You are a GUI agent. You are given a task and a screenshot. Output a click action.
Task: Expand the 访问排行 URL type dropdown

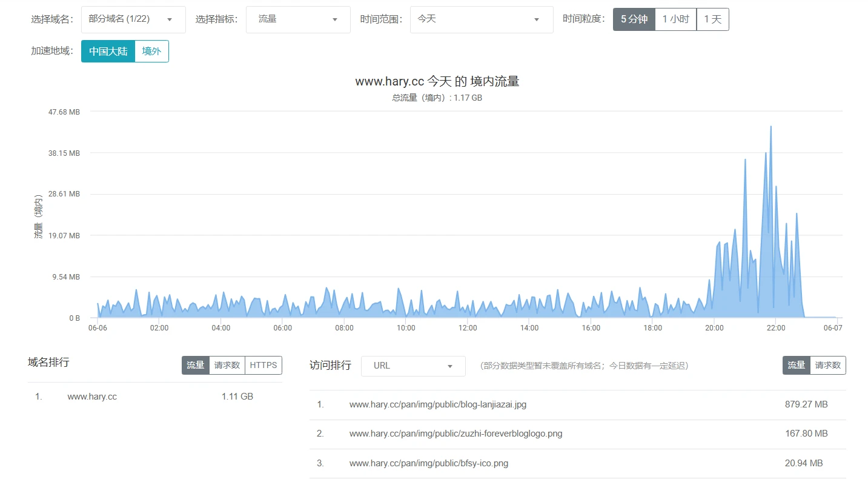[x=413, y=366]
